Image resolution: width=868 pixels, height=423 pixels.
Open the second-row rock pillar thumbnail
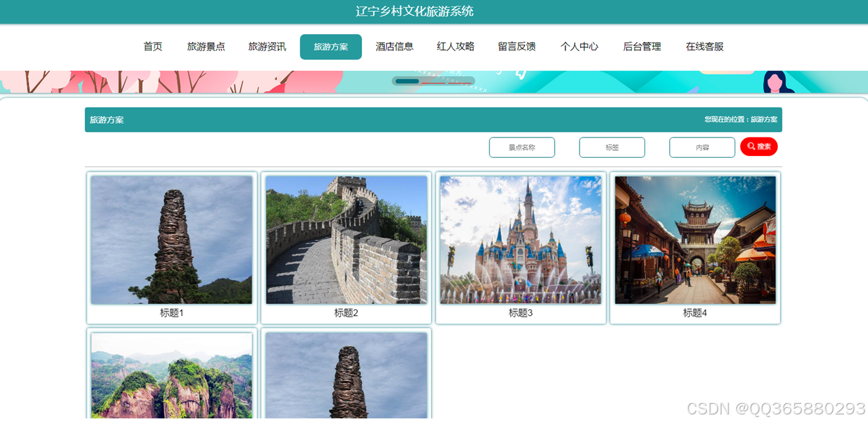(x=346, y=376)
